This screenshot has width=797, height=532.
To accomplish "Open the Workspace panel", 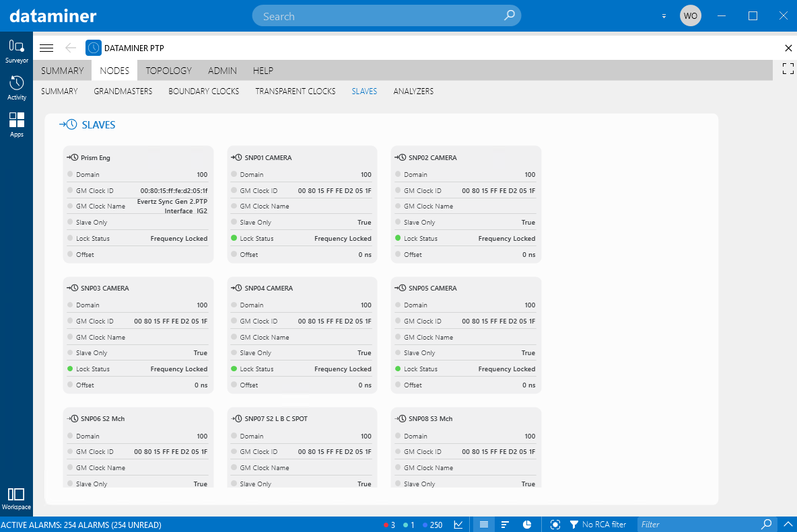I will pyautogui.click(x=16, y=499).
